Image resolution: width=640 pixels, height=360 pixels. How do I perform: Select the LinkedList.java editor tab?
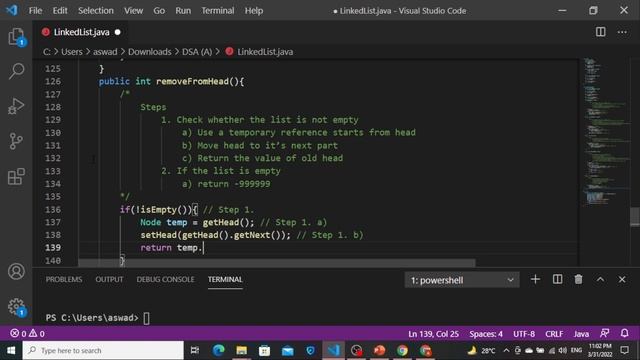81,32
